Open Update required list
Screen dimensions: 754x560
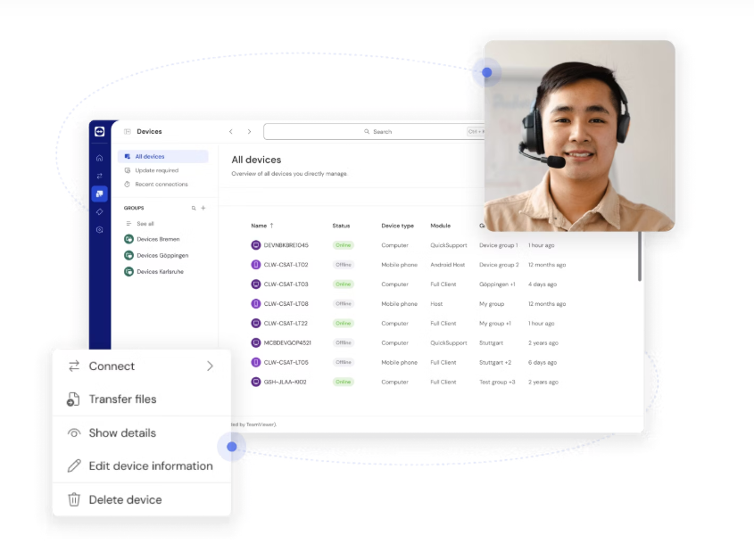157,170
